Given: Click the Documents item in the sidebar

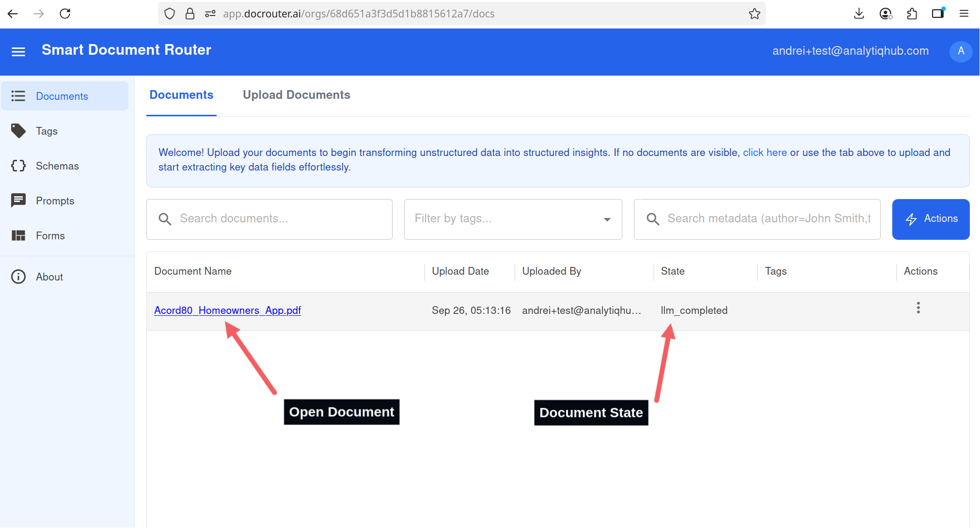Looking at the screenshot, I should (x=62, y=96).
